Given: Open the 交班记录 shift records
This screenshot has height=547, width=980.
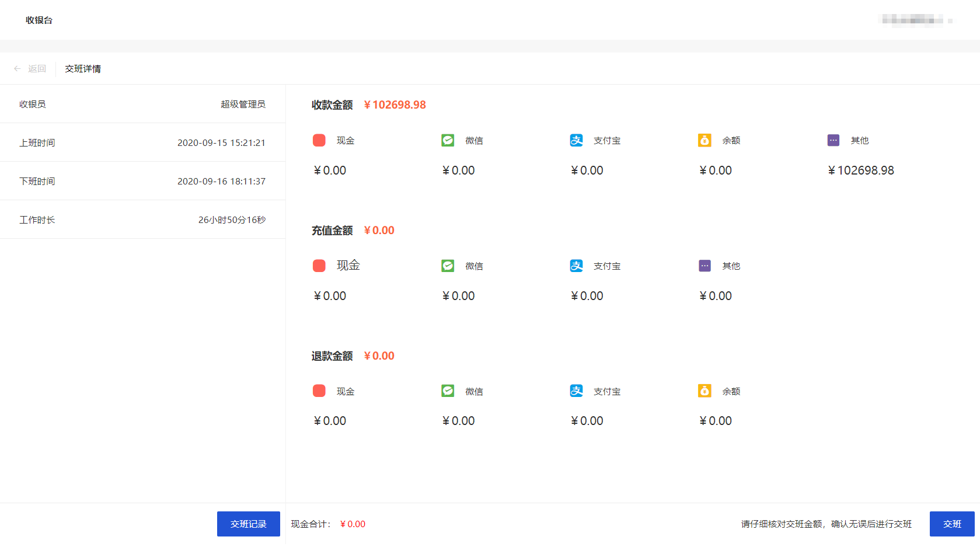Looking at the screenshot, I should (x=248, y=524).
